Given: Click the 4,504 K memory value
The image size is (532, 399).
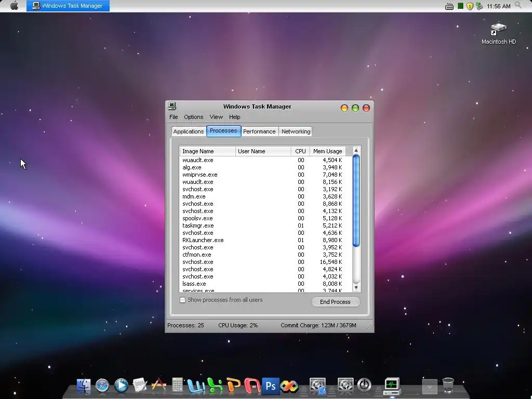Looking at the screenshot, I should [332, 160].
